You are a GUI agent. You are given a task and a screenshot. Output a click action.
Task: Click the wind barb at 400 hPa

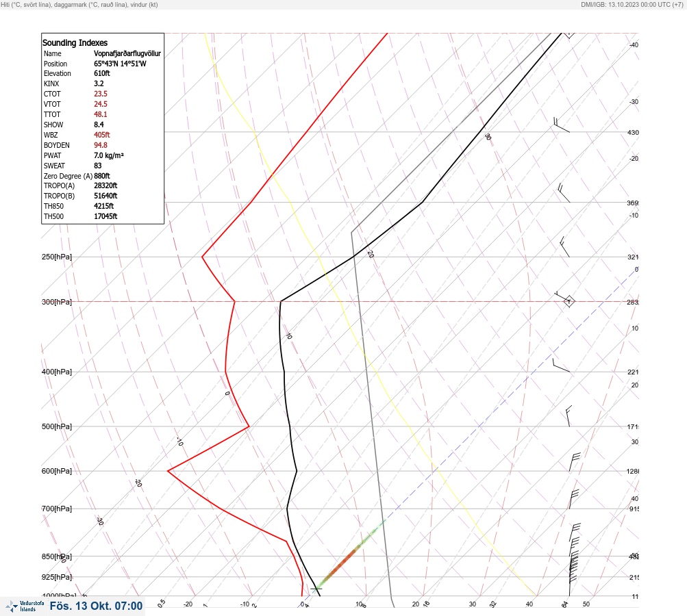[561, 365]
